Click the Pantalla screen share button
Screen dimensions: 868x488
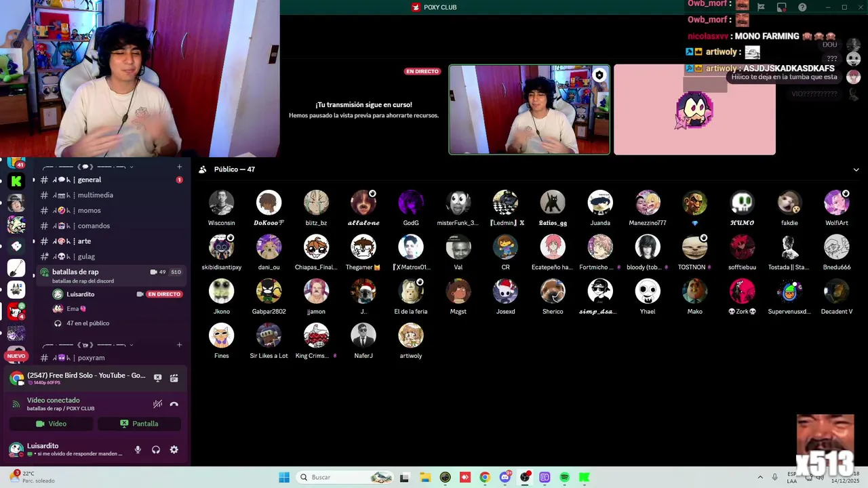tap(139, 424)
